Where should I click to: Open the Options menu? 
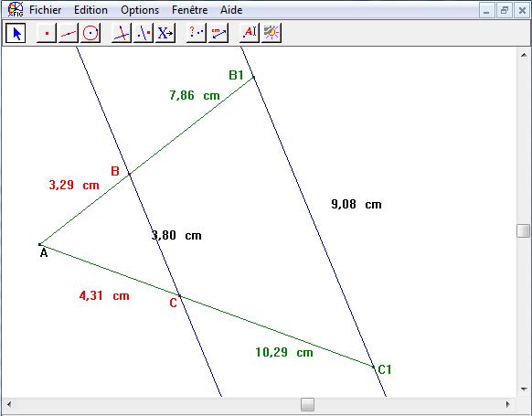click(x=140, y=10)
